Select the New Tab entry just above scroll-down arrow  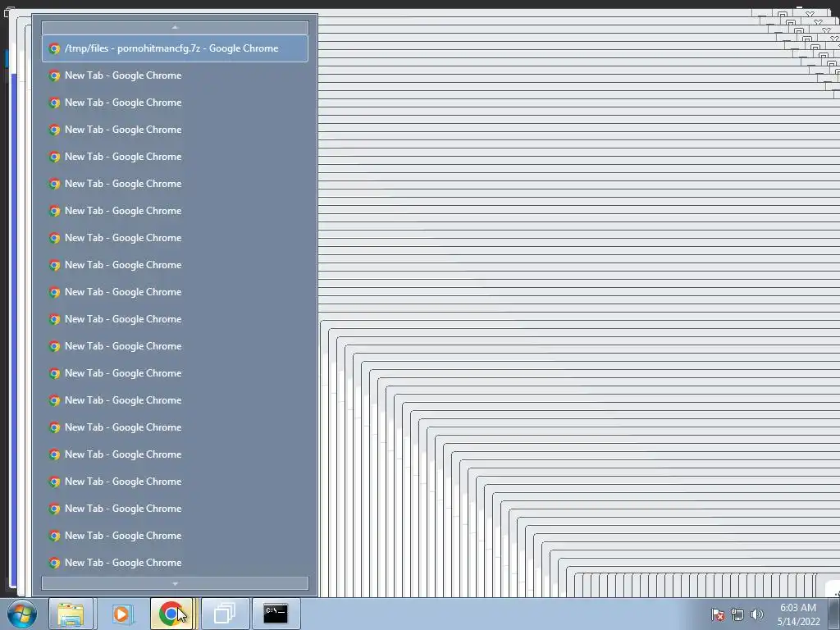click(x=175, y=563)
